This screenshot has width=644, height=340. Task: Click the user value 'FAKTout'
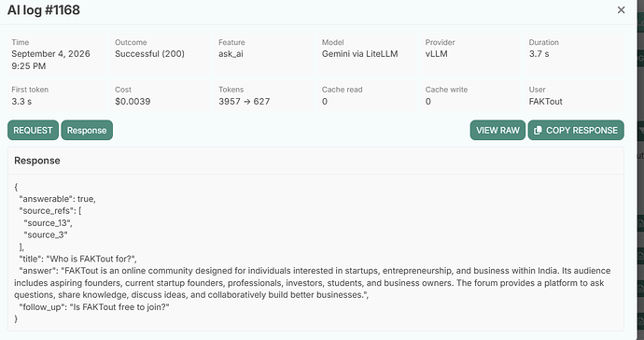tap(545, 102)
